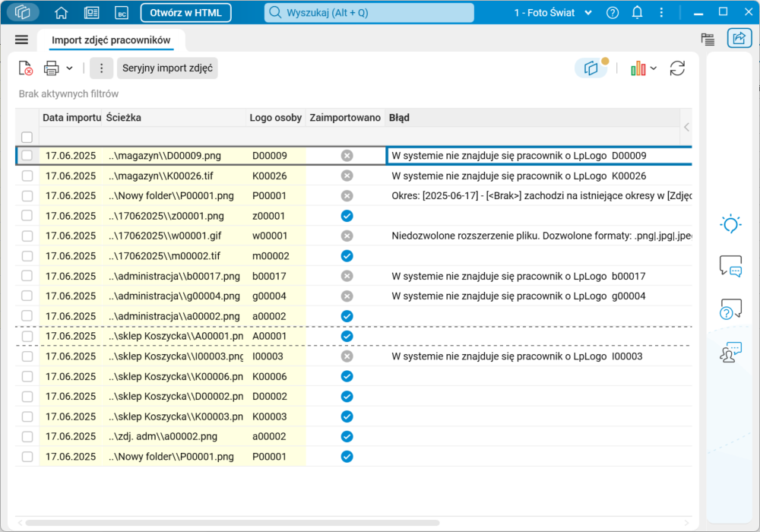
Task: Select the 'Import zdjęć pracowników' tab
Action: 111,40
